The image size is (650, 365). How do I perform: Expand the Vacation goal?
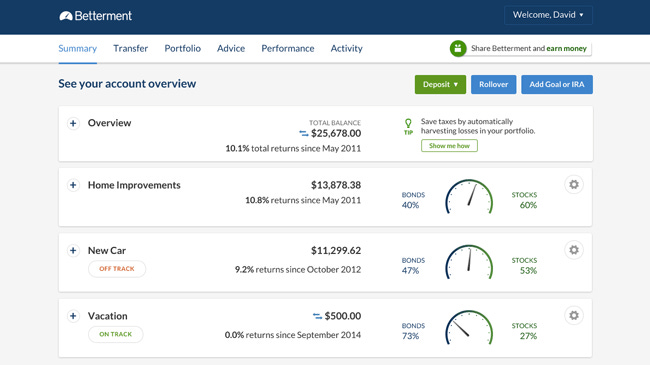point(73,316)
